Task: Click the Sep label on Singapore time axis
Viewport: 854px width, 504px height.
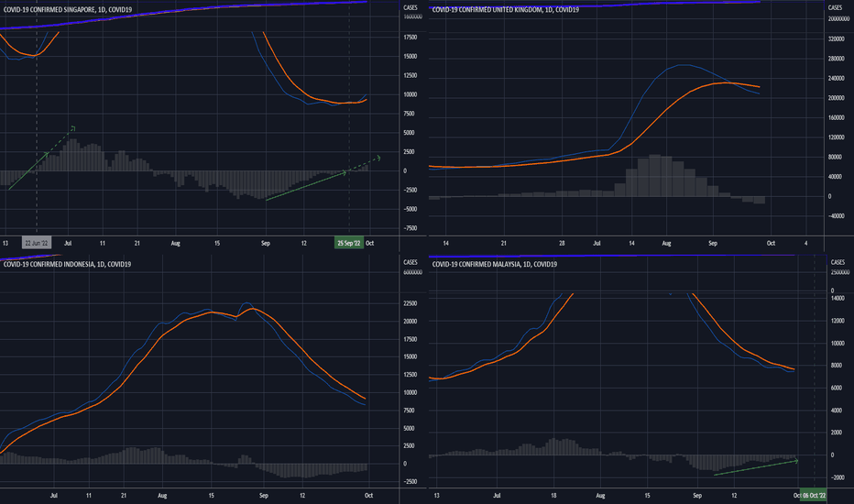Action: click(265, 244)
